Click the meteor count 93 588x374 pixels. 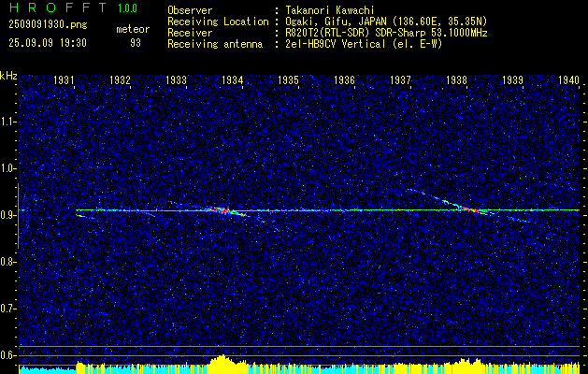coord(136,43)
